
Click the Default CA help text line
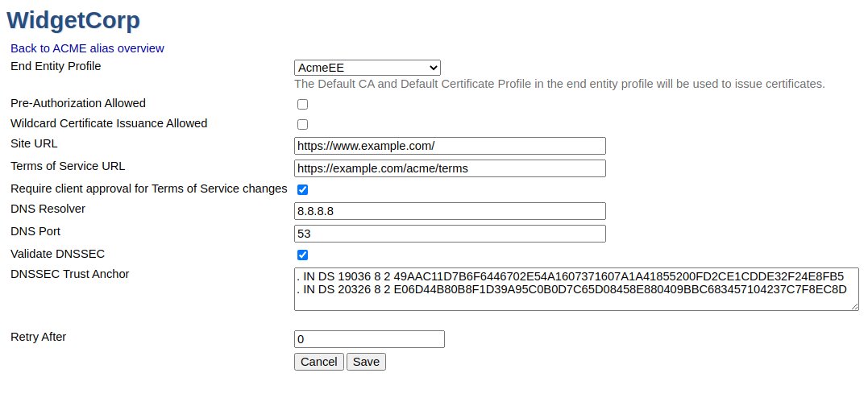point(559,84)
